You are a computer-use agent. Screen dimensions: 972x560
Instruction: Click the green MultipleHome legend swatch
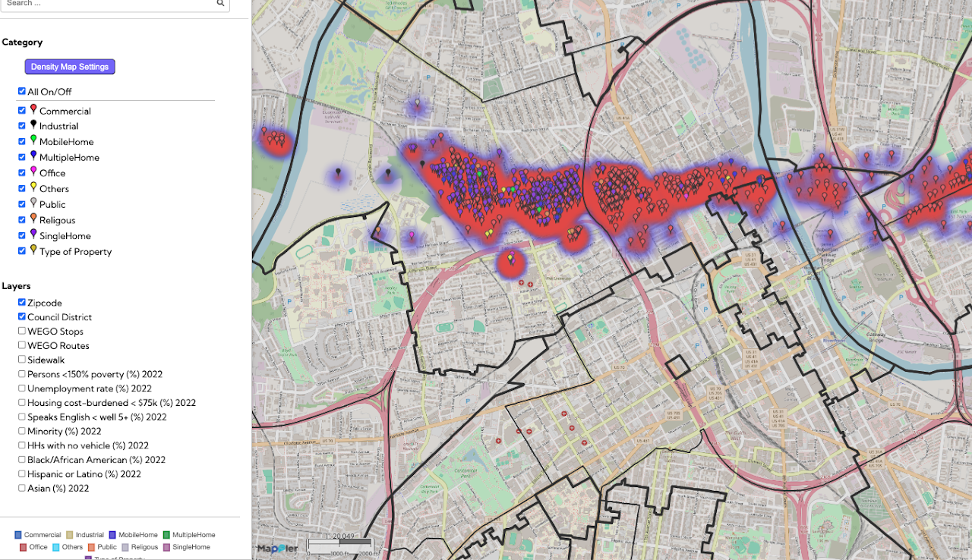[166, 535]
